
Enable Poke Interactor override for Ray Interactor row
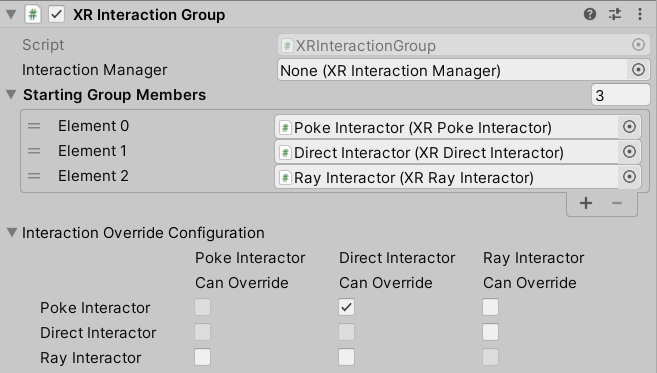(x=202, y=357)
